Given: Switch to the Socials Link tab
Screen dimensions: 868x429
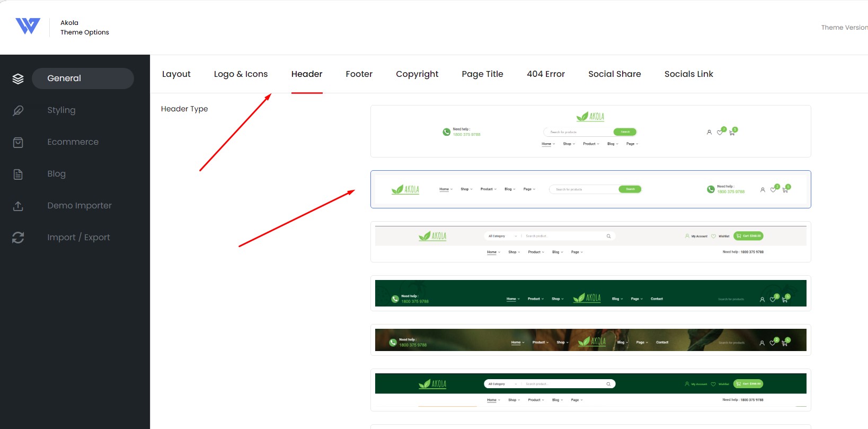Looking at the screenshot, I should (x=689, y=74).
